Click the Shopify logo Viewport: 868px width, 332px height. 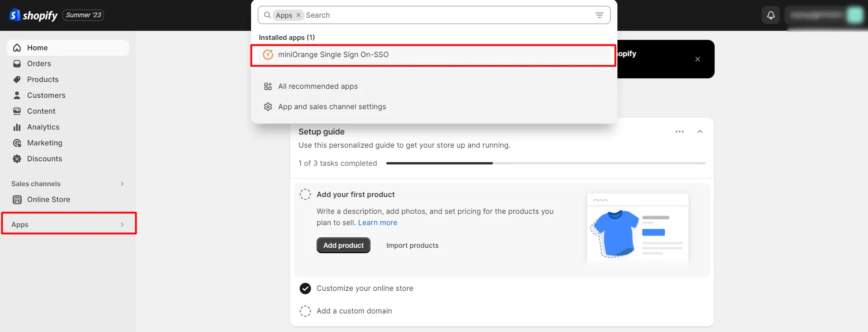(33, 15)
